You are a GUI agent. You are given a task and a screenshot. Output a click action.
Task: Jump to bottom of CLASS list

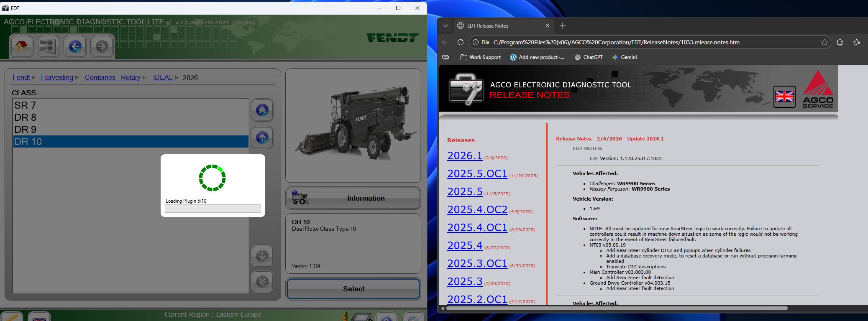coord(262,282)
